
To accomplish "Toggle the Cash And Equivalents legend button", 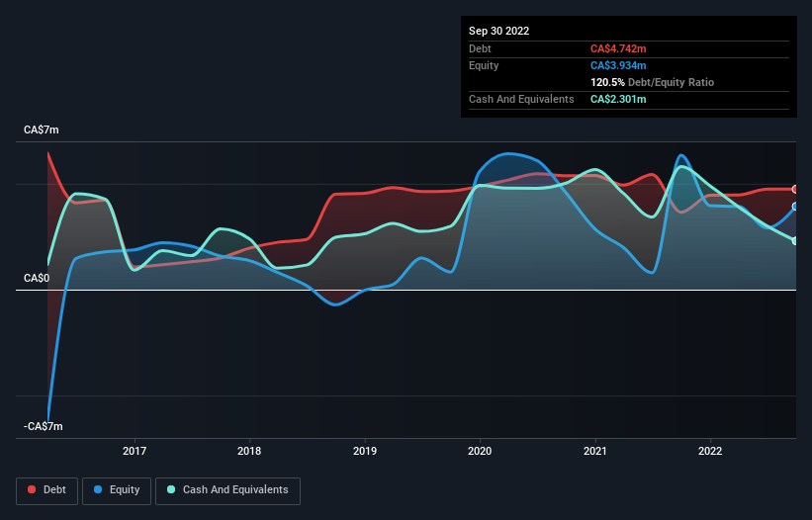I will pyautogui.click(x=227, y=490).
